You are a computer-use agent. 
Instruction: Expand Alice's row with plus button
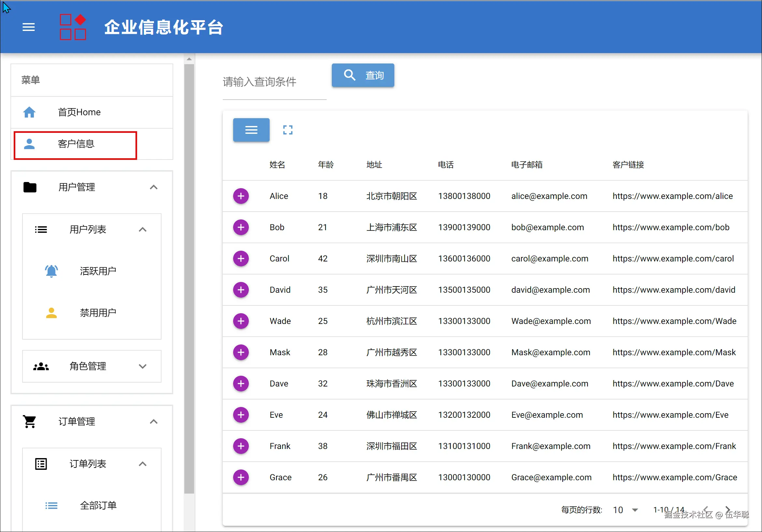point(241,196)
